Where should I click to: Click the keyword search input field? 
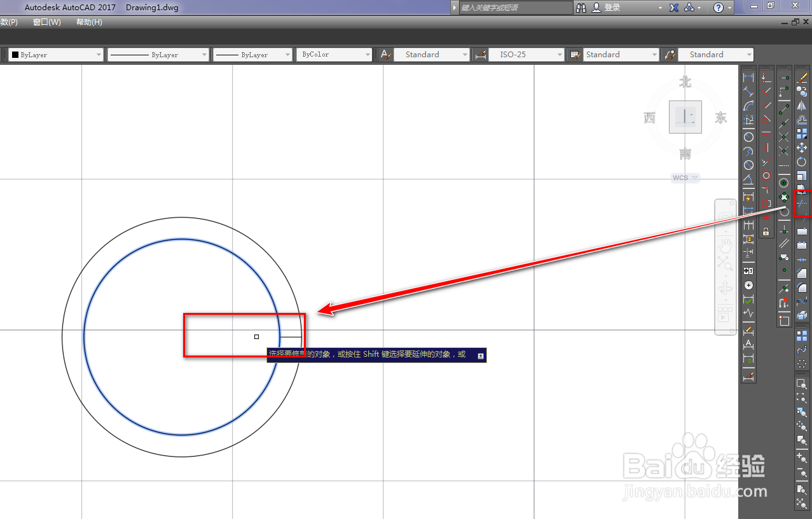(516, 8)
